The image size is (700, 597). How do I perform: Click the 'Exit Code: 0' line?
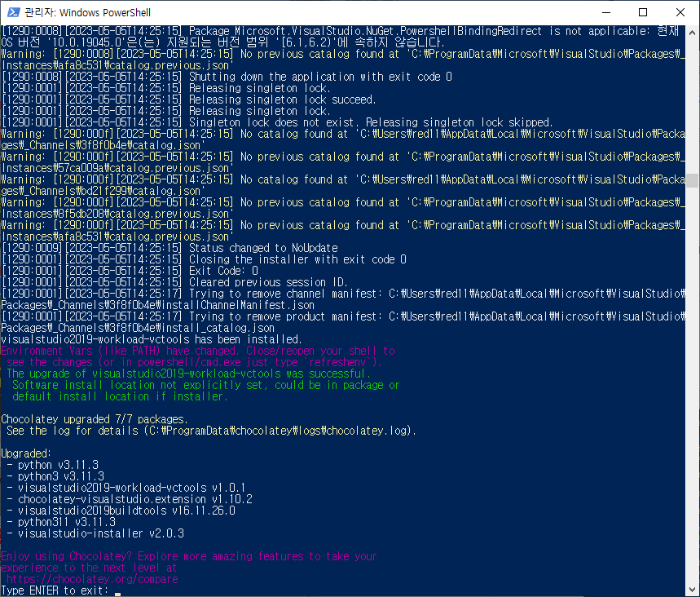click(x=130, y=271)
